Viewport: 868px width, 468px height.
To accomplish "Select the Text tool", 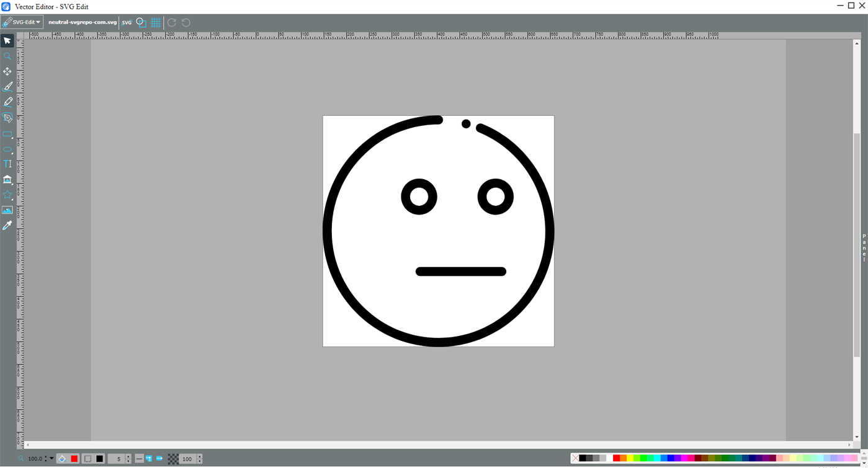I will 7,164.
